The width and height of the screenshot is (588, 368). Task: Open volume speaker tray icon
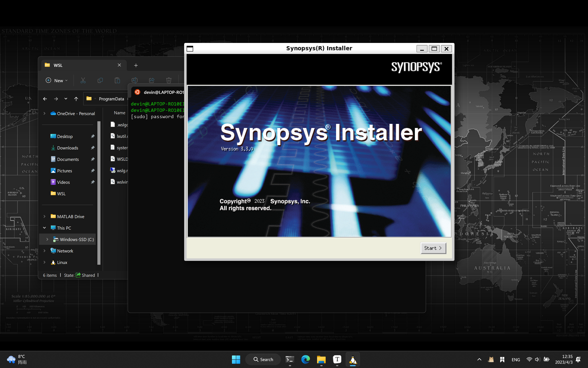(537, 359)
